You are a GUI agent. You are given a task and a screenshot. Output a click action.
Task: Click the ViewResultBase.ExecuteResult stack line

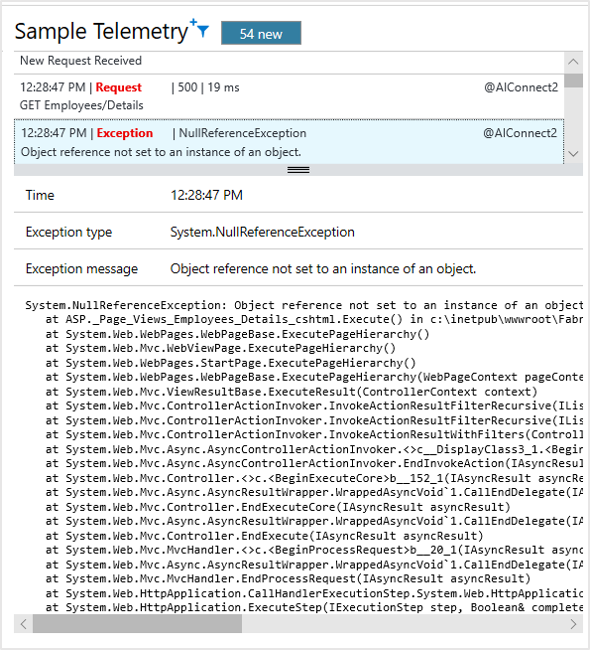[291, 392]
